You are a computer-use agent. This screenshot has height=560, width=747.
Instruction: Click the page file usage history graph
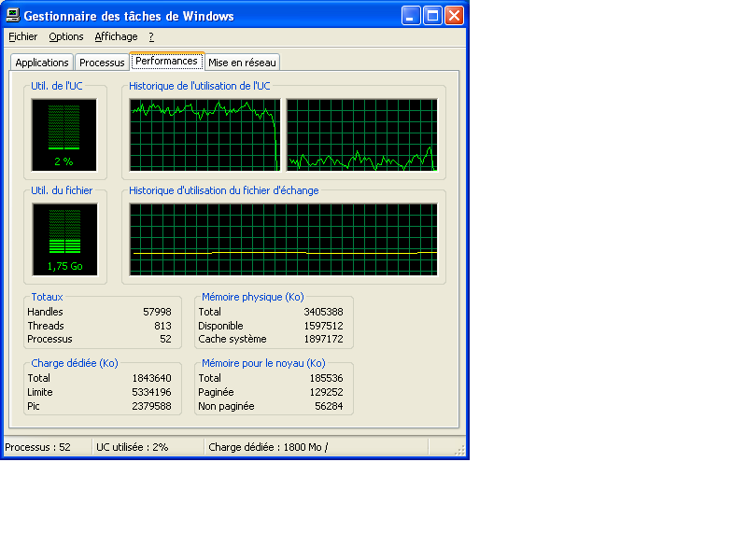pos(283,239)
